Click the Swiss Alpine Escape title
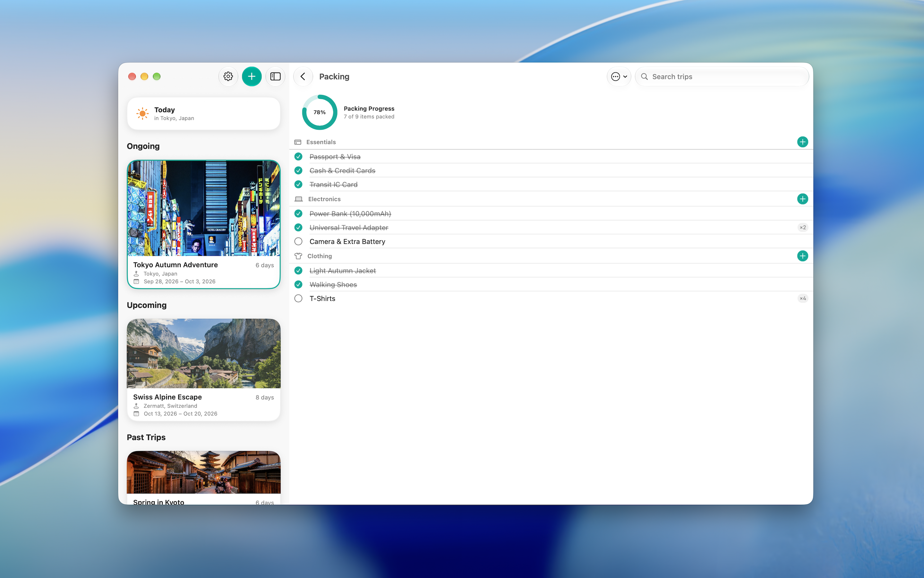Image resolution: width=924 pixels, height=578 pixels. [x=167, y=397]
